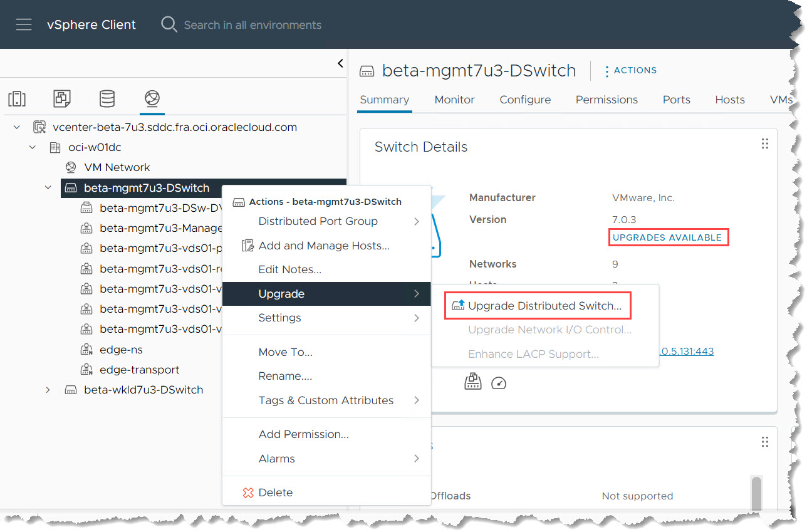Click the Upgrade Distributed Switch arrow icon
The width and height of the screenshot is (807, 532).
(x=458, y=305)
